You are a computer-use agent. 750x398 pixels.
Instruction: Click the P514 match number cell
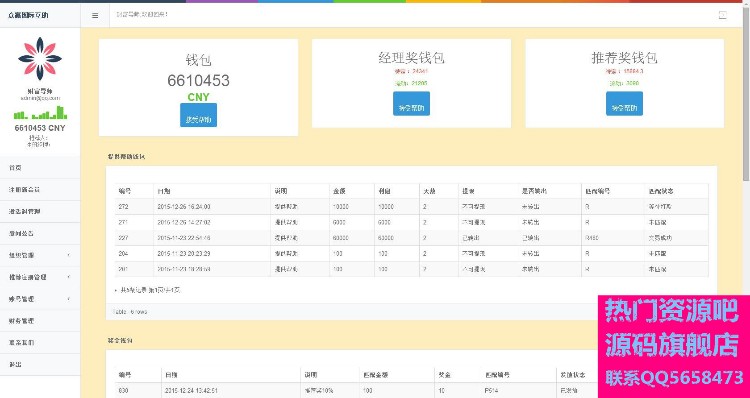[x=492, y=390]
